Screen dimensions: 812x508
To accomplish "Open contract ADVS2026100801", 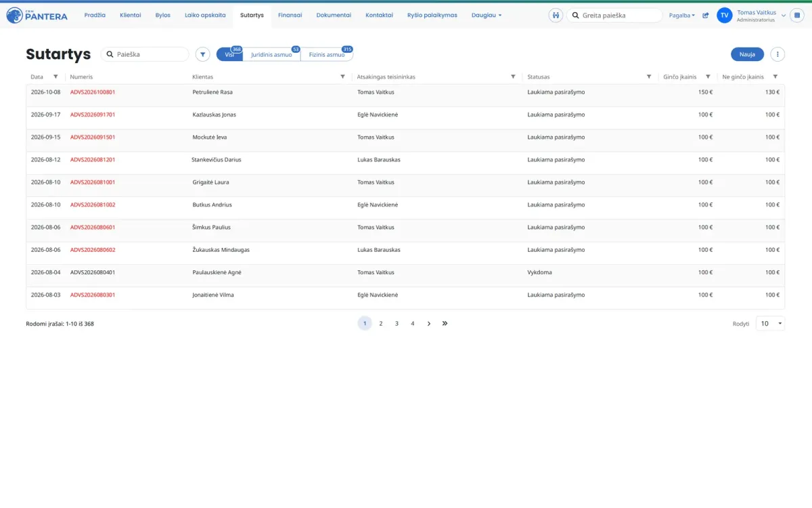I will tap(93, 92).
